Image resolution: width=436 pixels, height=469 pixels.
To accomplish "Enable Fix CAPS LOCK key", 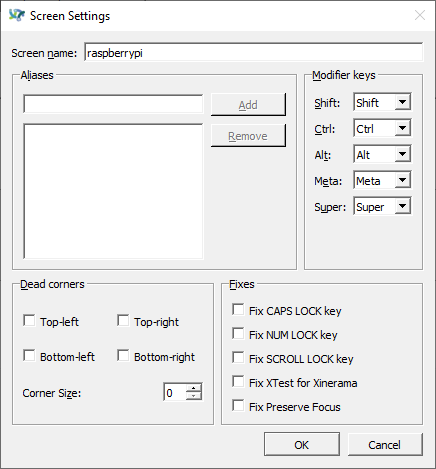I will tap(238, 310).
